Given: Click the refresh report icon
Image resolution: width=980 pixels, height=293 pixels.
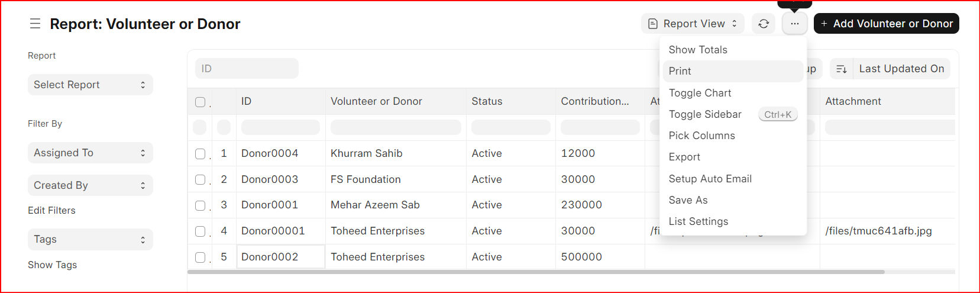Looking at the screenshot, I should [x=764, y=24].
